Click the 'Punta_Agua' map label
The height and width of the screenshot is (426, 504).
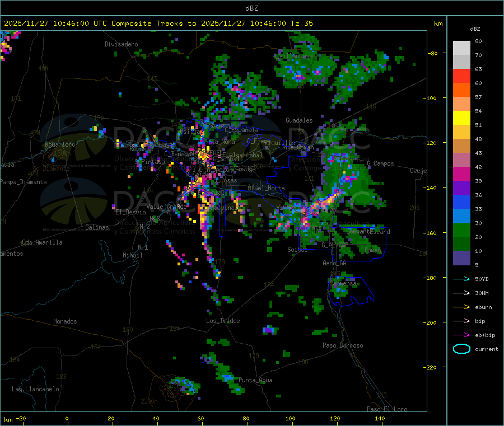[x=255, y=381]
